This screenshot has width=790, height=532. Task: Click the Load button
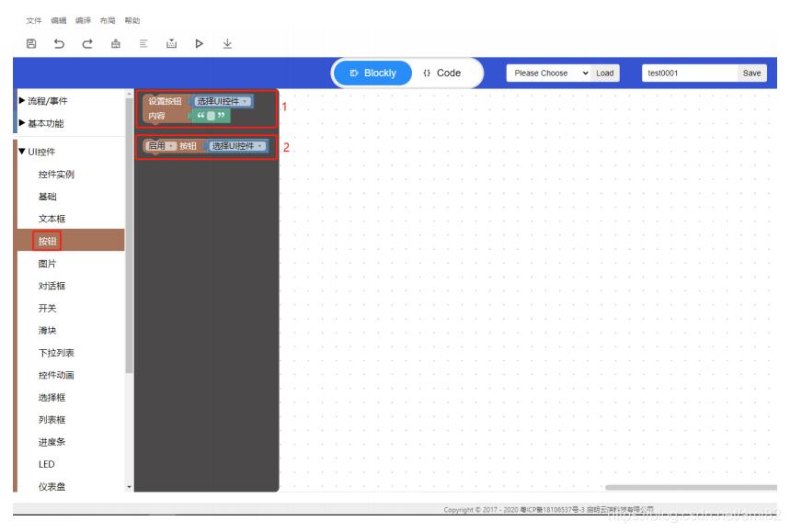pos(604,73)
